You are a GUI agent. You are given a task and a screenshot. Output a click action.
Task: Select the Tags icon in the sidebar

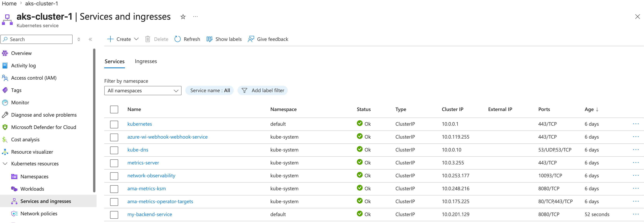[x=5, y=90]
